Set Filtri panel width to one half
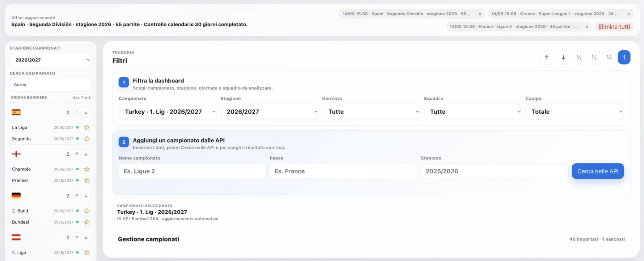Image resolution: width=644 pixels, height=261 pixels. coord(594,57)
